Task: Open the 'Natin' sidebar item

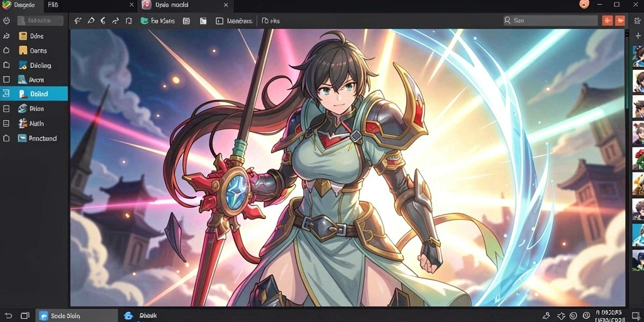Action: pos(31,123)
